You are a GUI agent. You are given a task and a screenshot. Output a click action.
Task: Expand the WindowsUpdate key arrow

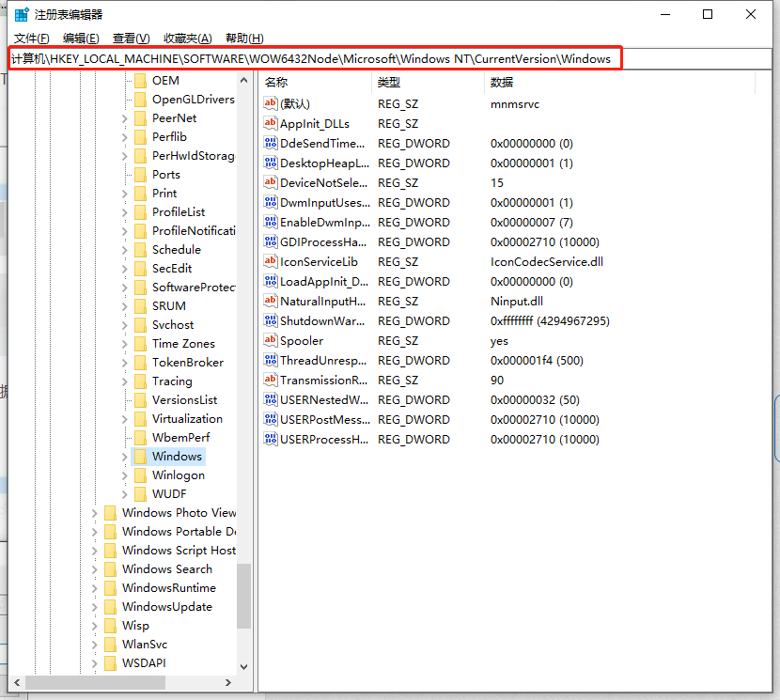point(94,607)
